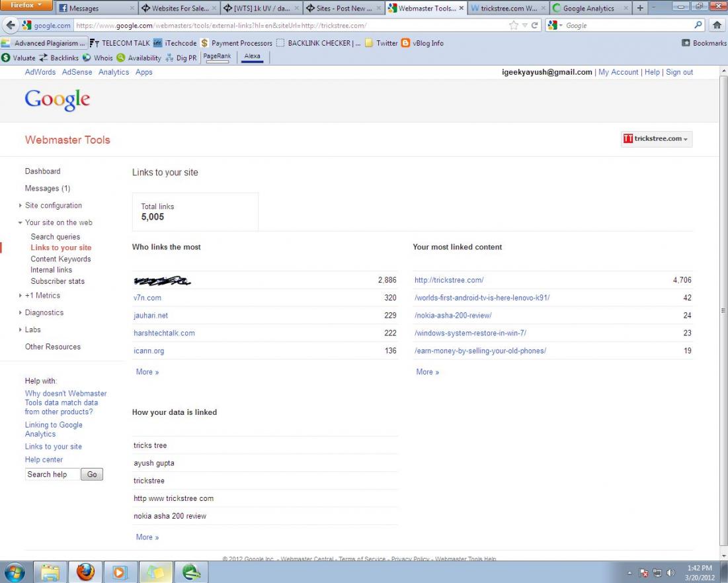Click the Sign out link
The image size is (728, 583).
coord(679,72)
